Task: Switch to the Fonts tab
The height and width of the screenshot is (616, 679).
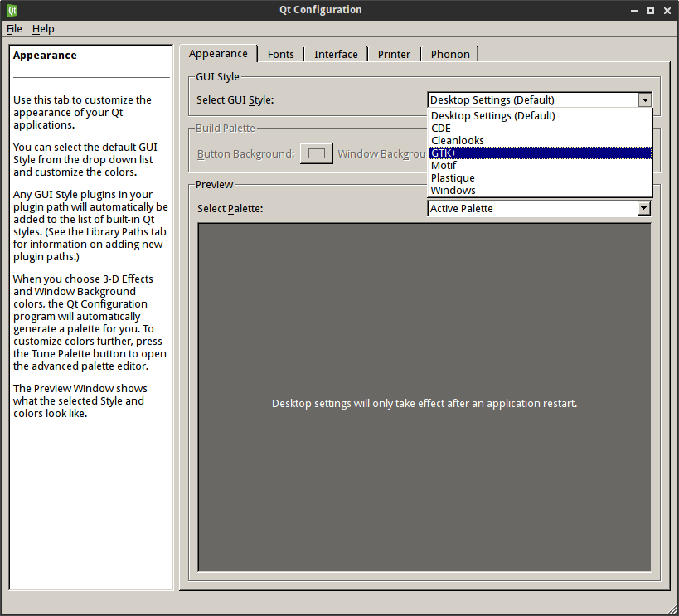Action: 280,55
